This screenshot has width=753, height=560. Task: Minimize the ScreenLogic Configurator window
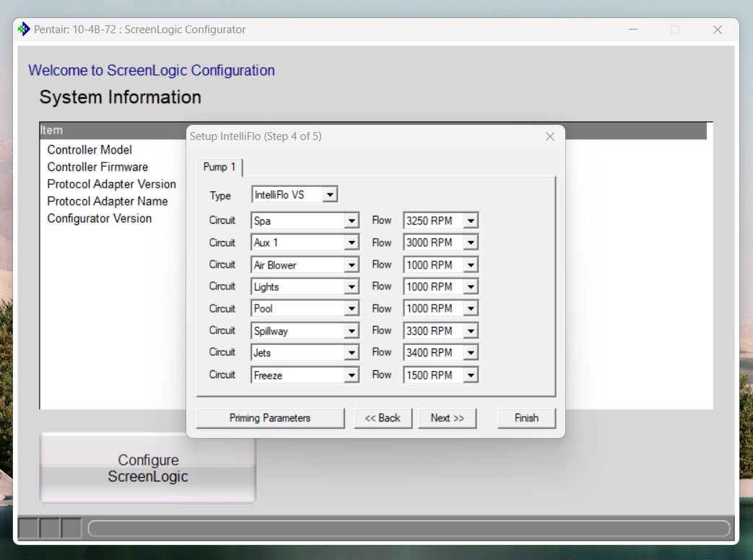pyautogui.click(x=633, y=30)
